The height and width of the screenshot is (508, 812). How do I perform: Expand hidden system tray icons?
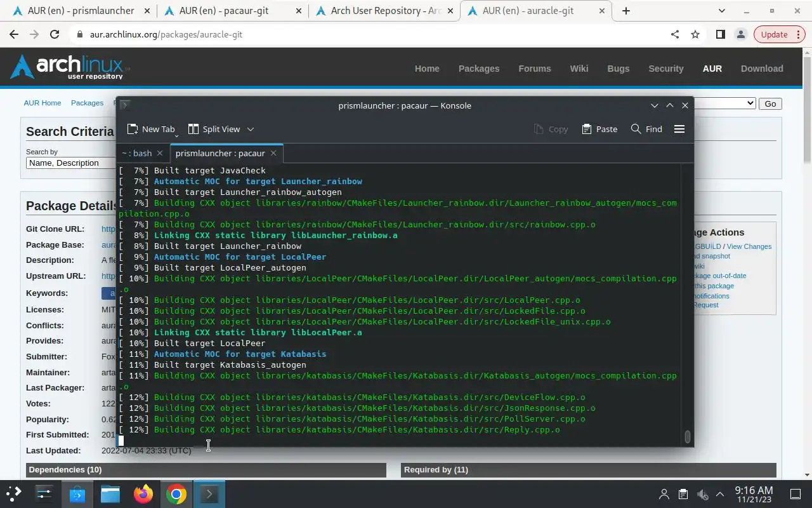(x=720, y=494)
